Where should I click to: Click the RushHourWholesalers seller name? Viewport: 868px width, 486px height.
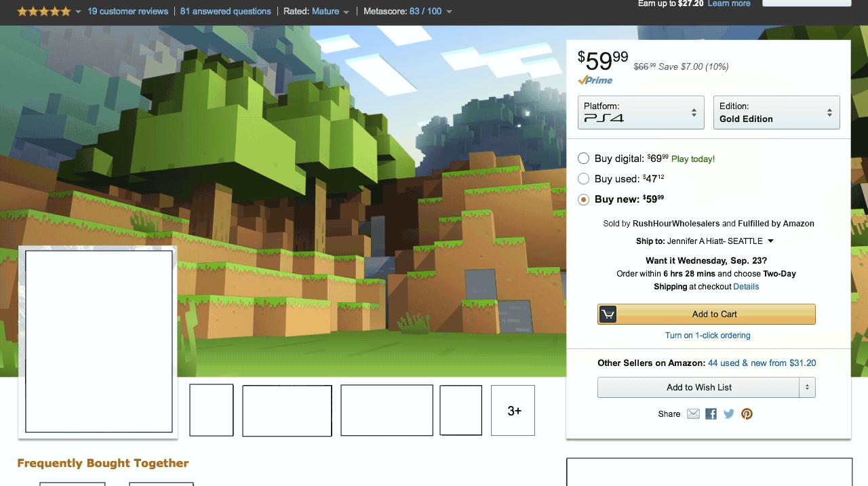pyautogui.click(x=676, y=224)
